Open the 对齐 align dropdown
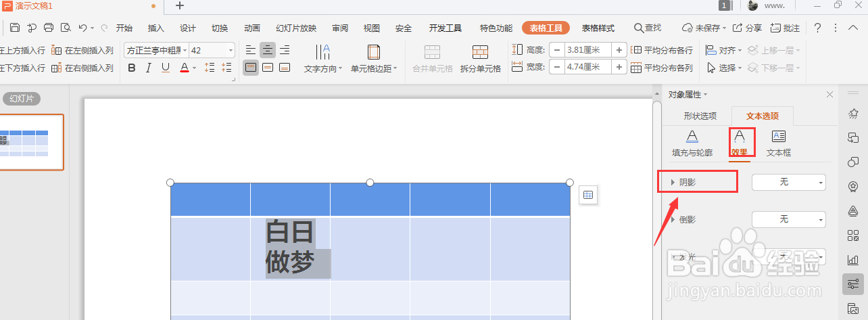Screen dimensions: 868x320 [x=723, y=50]
